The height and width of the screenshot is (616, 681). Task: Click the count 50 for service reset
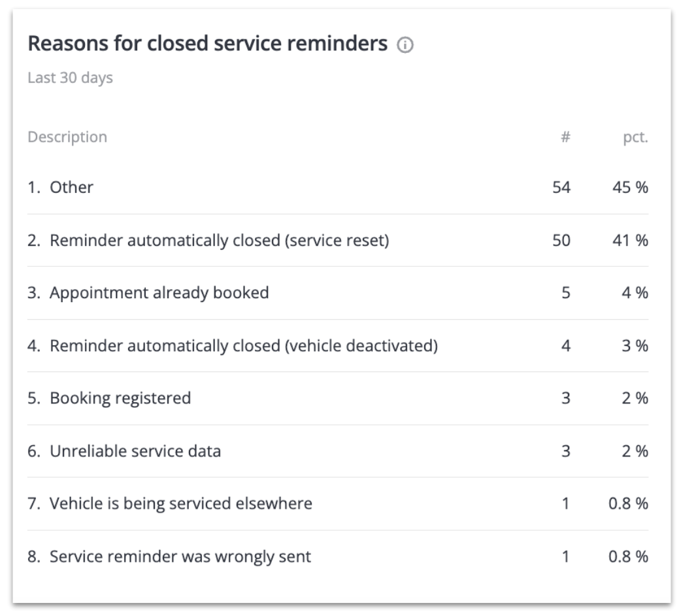coord(561,241)
